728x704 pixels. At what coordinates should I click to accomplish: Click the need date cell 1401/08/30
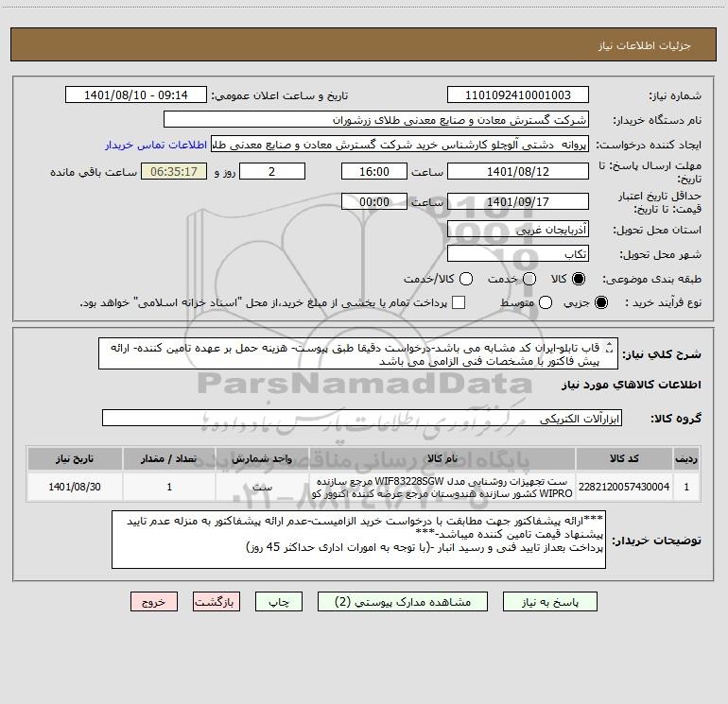click(75, 487)
